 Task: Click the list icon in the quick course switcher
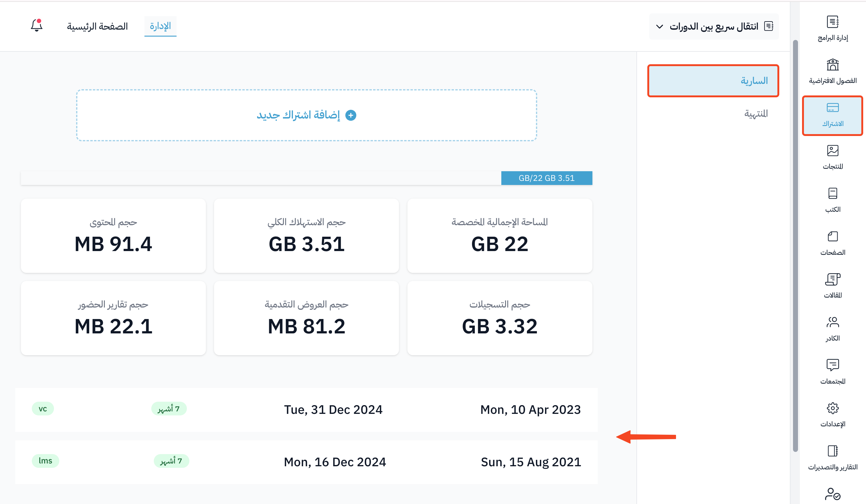pos(768,26)
